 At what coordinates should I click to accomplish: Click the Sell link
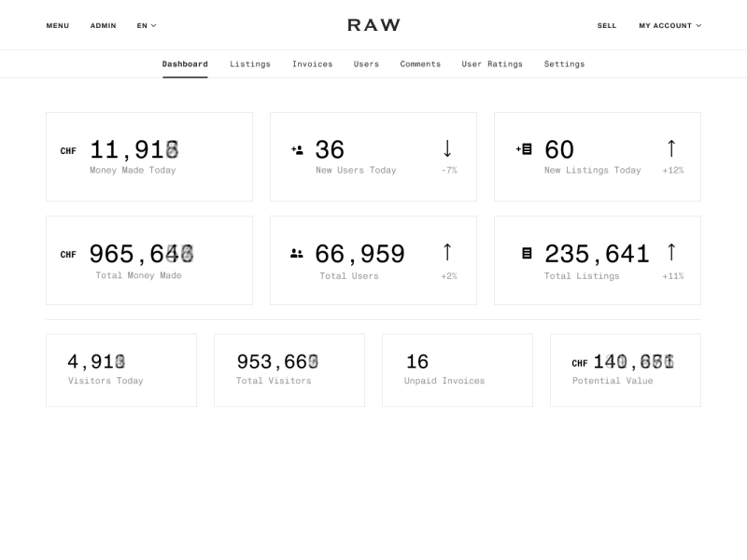point(607,25)
